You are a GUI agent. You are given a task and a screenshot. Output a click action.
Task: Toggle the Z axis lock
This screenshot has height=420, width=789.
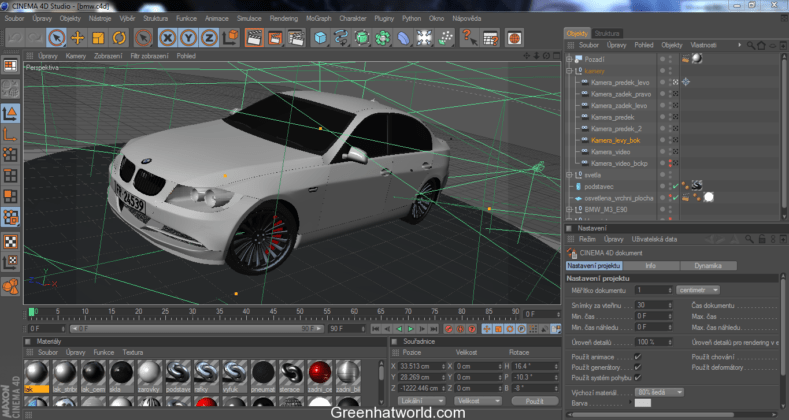click(209, 38)
